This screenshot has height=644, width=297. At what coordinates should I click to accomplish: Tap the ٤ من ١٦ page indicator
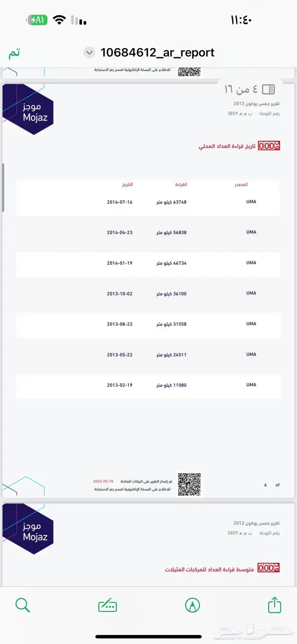coord(241,90)
